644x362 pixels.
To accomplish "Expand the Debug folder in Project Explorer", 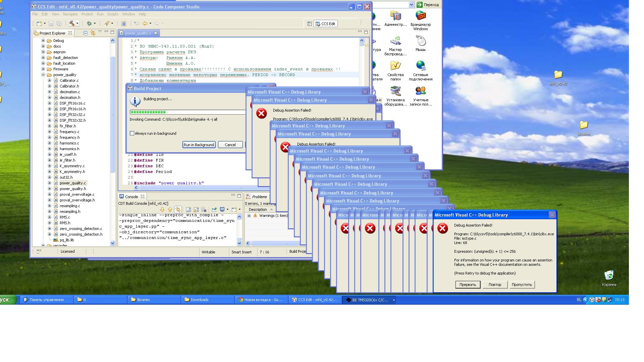I will tap(43, 40).
